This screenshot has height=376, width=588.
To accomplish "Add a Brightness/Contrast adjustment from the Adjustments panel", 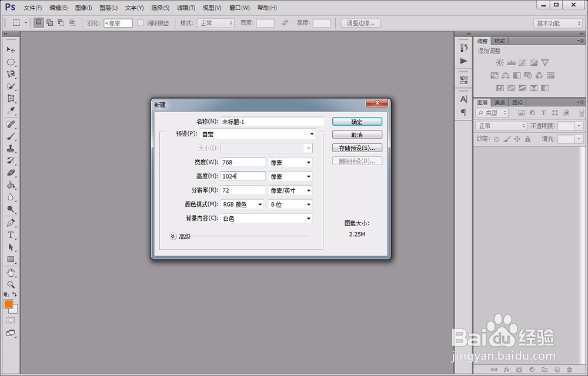I will [x=500, y=62].
